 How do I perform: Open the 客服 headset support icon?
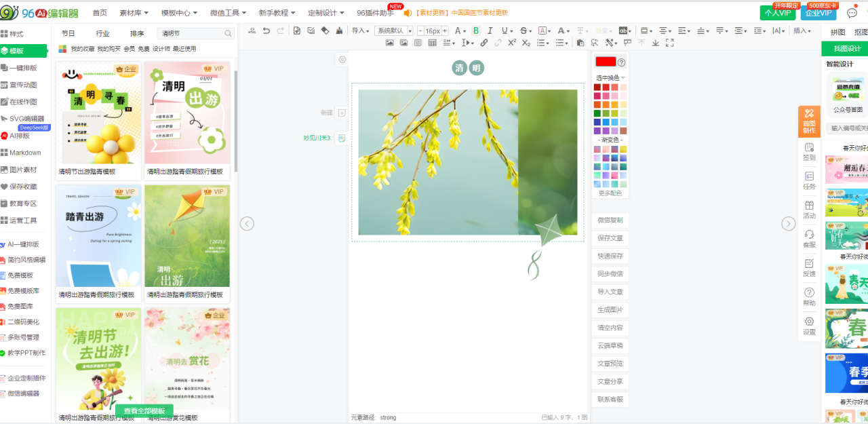click(809, 238)
